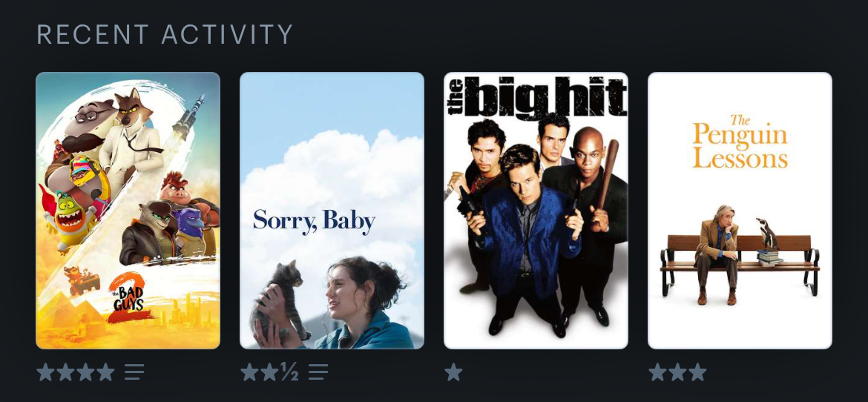Click the second star under The Penguin Lessons
The width and height of the screenshot is (868, 402).
(677, 372)
